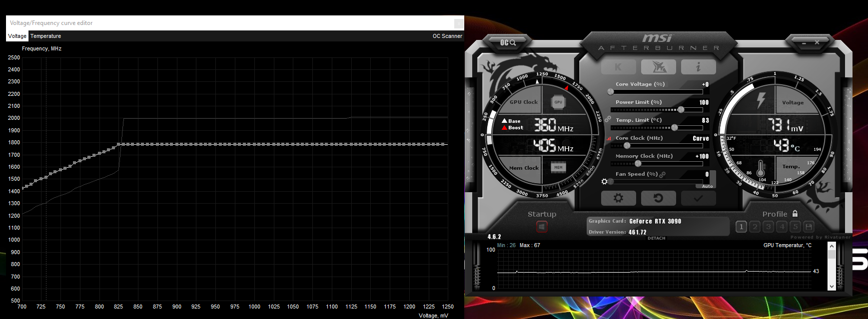The height and width of the screenshot is (319, 868).
Task: Click the "405 MHz" memory clock reading
Action: click(553, 145)
